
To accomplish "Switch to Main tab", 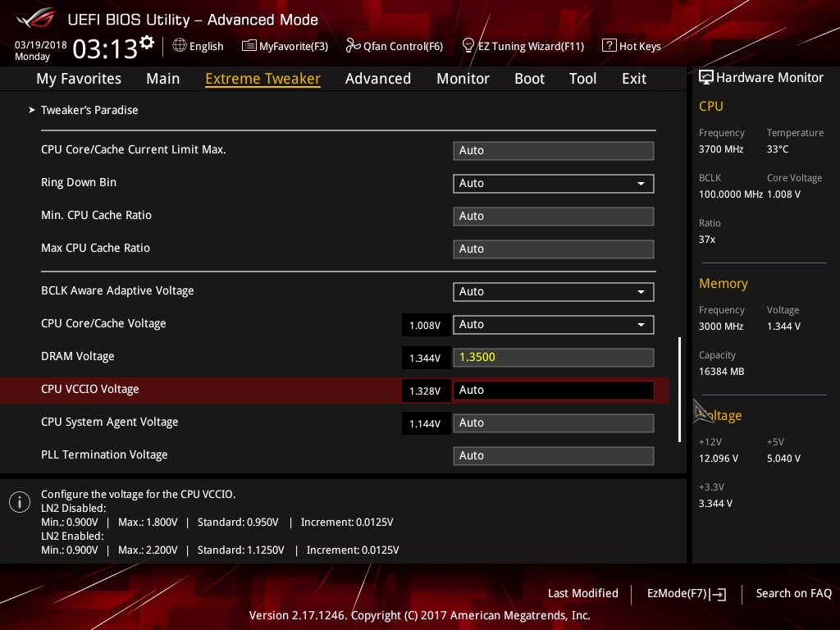I will pyautogui.click(x=163, y=78).
